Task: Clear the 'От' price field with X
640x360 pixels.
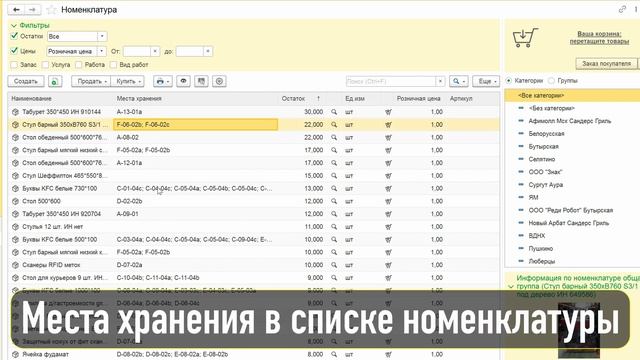Action: point(155,51)
